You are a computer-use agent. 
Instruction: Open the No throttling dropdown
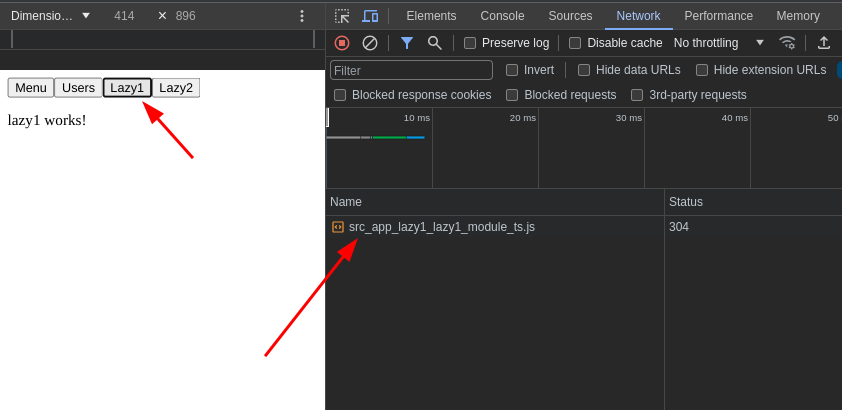[718, 43]
